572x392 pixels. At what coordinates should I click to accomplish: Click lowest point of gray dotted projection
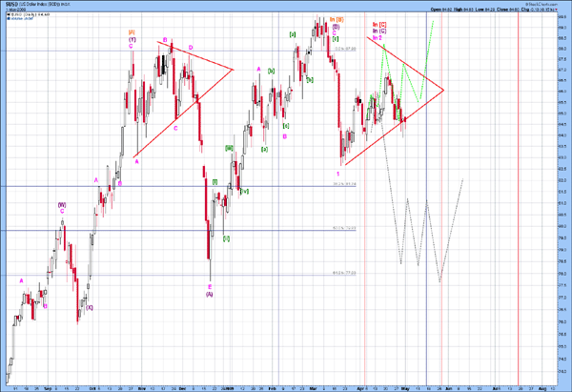(x=440, y=280)
